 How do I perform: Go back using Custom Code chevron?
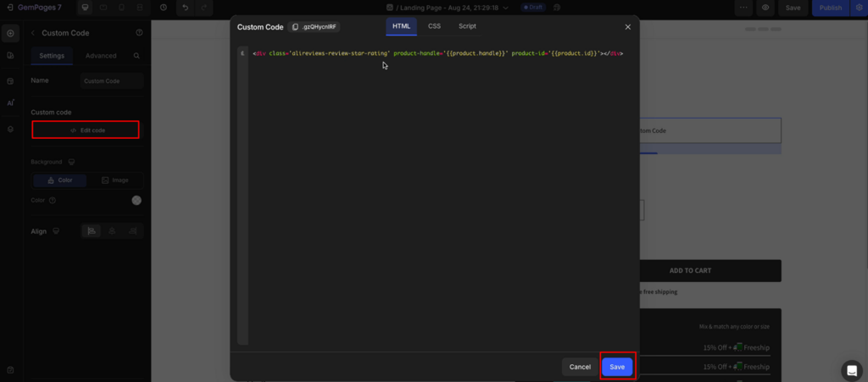32,33
